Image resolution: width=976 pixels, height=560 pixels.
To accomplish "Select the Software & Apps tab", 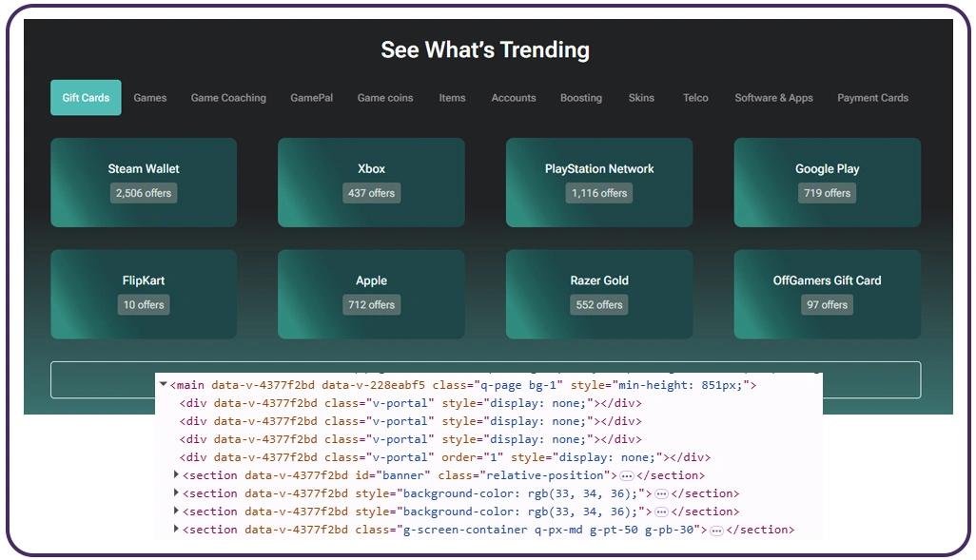I will point(773,98).
